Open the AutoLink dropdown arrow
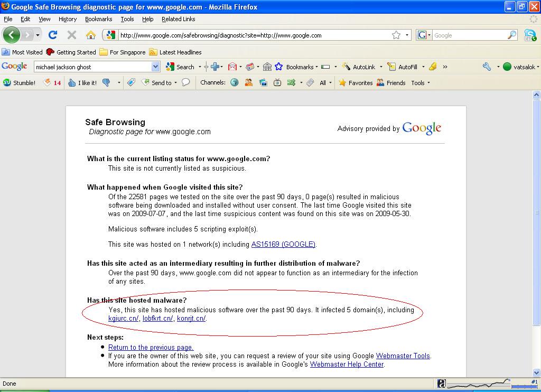Image resolution: width=541 pixels, height=392 pixels. click(381, 67)
